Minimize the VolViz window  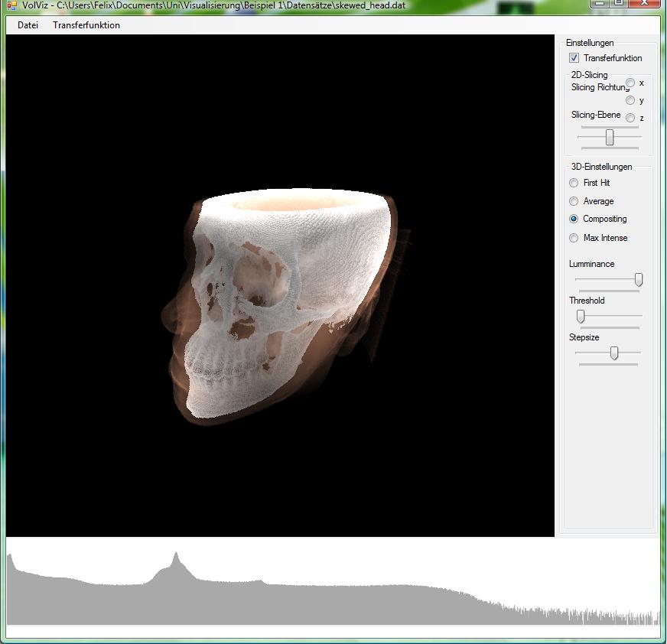[600, 3]
